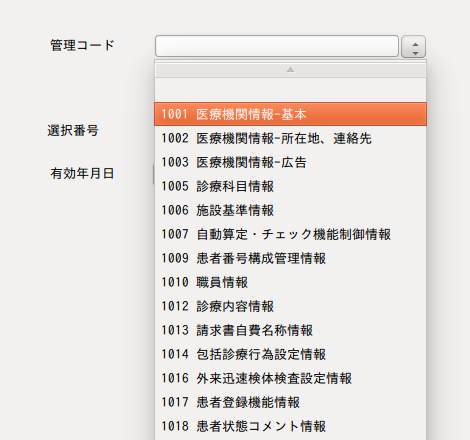The image size is (470, 440).
Task: Pick 1003 医療機関情報-広告
Action: point(290,162)
